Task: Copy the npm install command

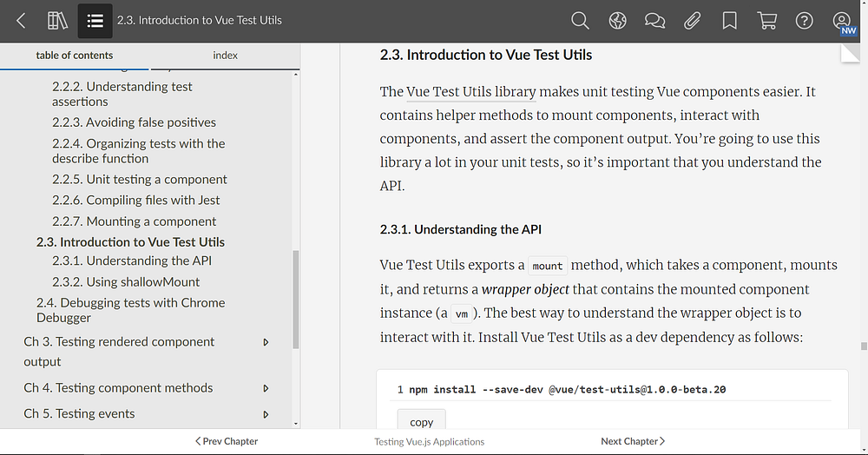Action: 421,422
